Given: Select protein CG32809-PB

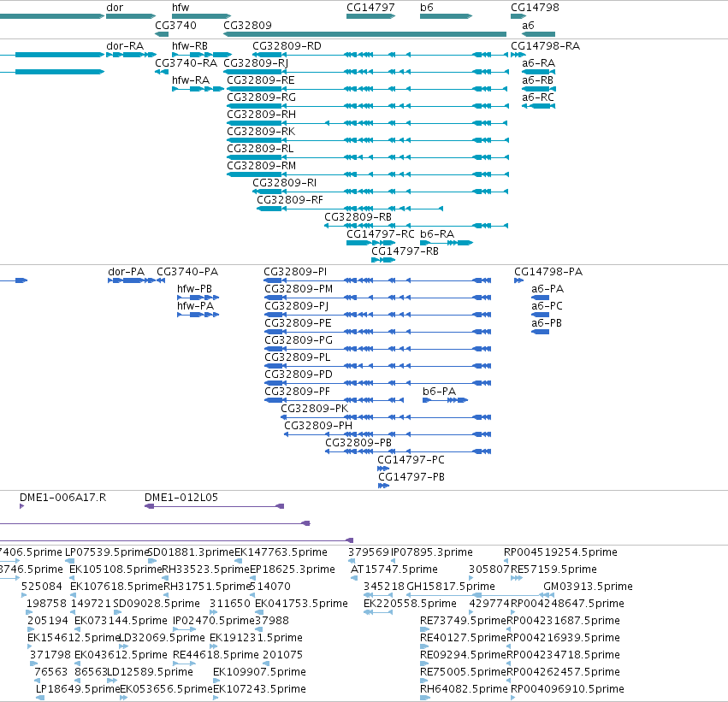Looking at the screenshot, I should (x=358, y=443).
